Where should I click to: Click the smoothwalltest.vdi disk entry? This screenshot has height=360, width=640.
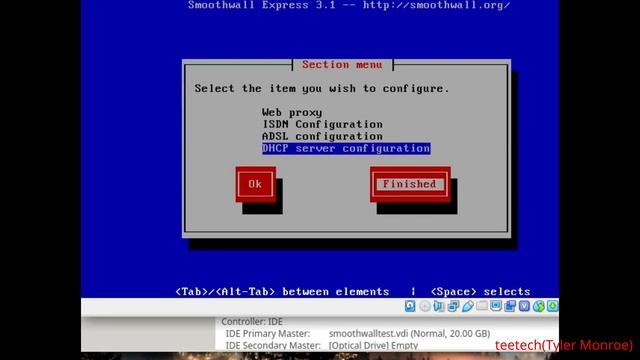[409, 333]
